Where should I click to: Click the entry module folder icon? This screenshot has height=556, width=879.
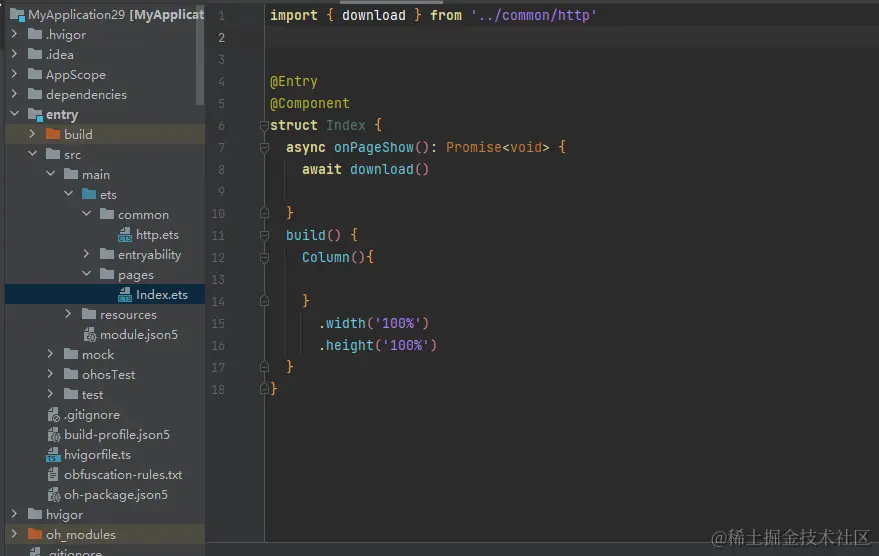coord(35,115)
